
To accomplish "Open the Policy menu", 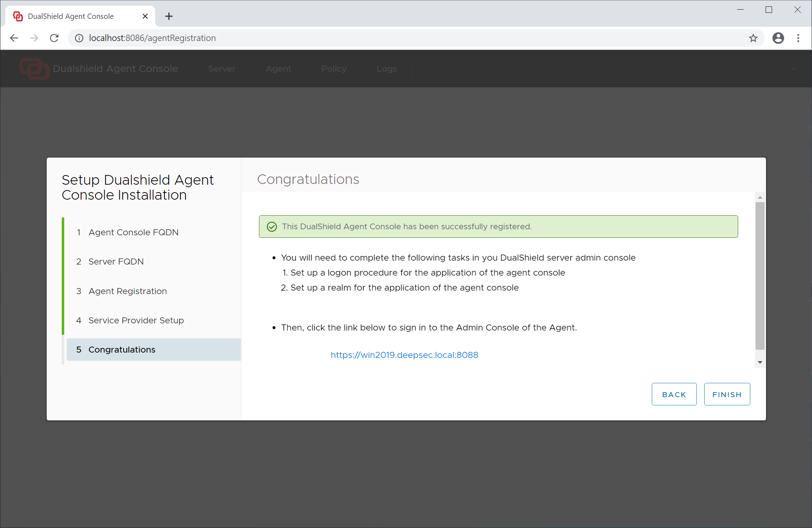I will pyautogui.click(x=334, y=68).
